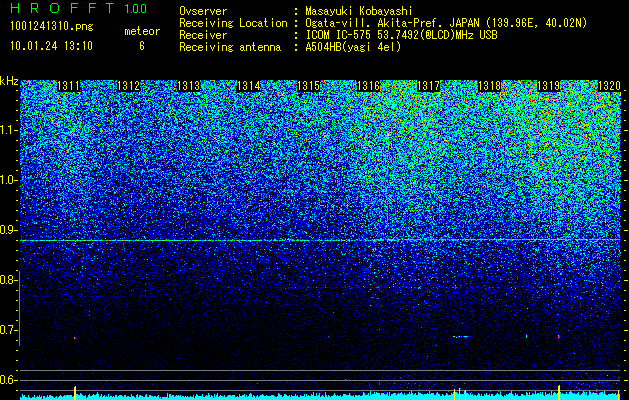The image size is (629, 400).
Task: Click the 1312 time marker
Action: [128, 86]
